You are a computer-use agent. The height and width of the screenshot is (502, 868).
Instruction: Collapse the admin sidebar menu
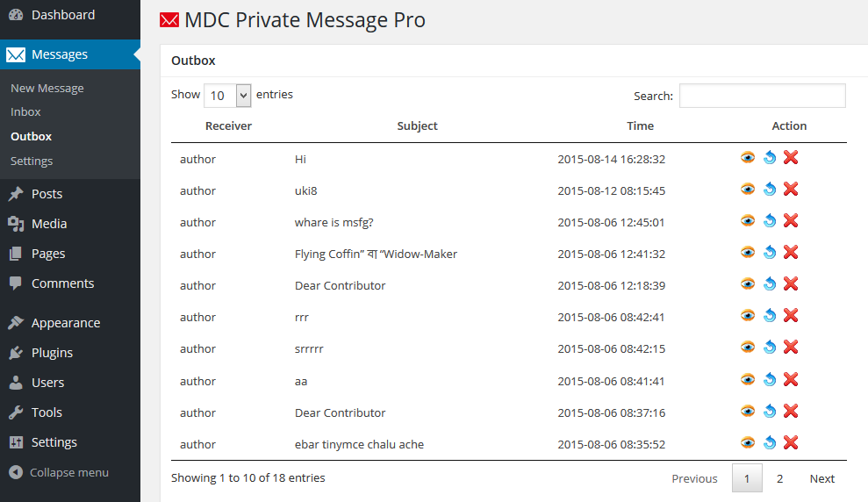pyautogui.click(x=59, y=472)
